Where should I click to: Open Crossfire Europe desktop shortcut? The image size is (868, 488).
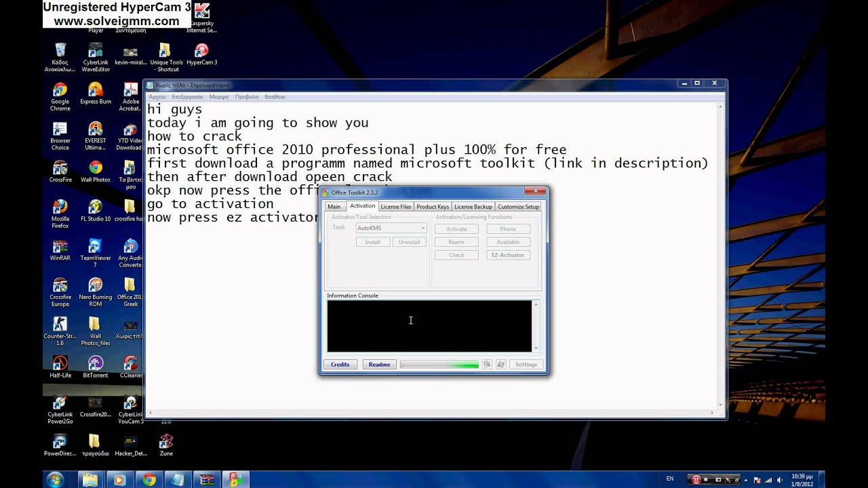(60, 292)
